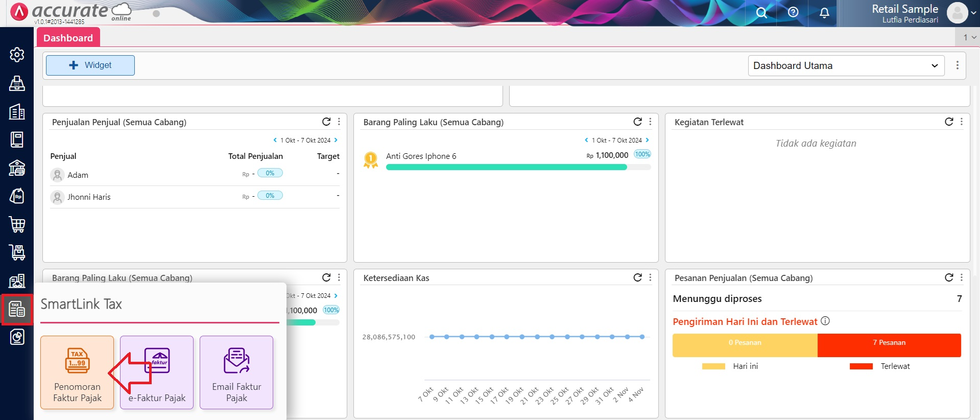This screenshot has width=980, height=420.
Task: Open Ketersediaan Kas widget options menu
Action: (x=650, y=277)
